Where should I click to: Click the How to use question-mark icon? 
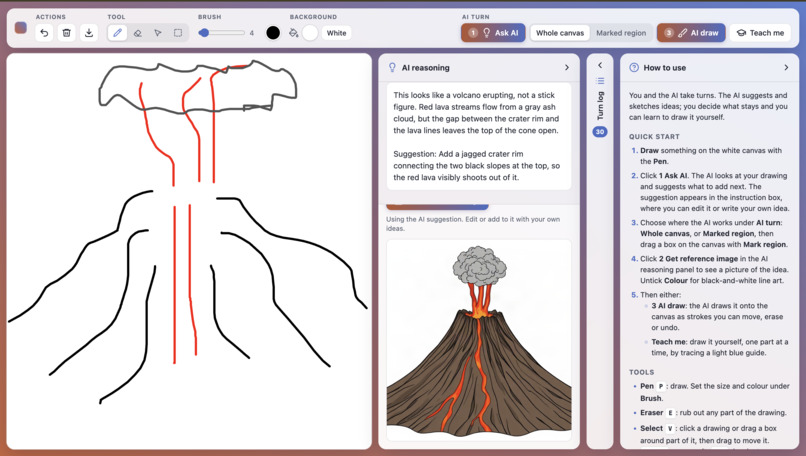[x=634, y=67]
